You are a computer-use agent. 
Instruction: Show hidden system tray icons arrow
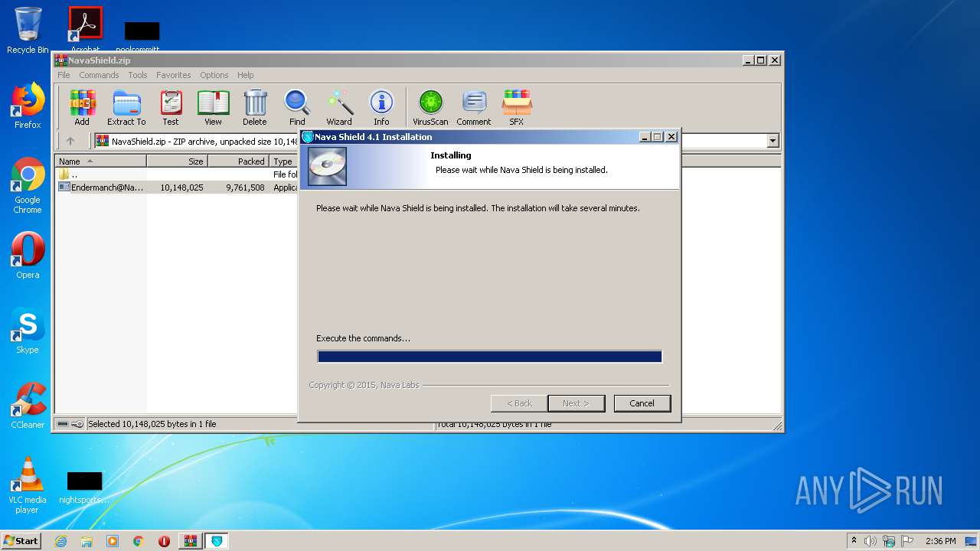pyautogui.click(x=854, y=541)
